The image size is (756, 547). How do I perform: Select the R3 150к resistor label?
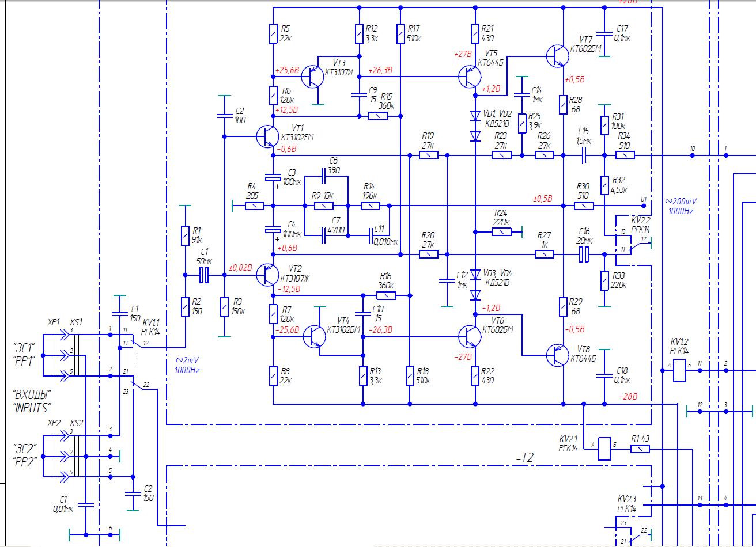pyautogui.click(x=237, y=306)
